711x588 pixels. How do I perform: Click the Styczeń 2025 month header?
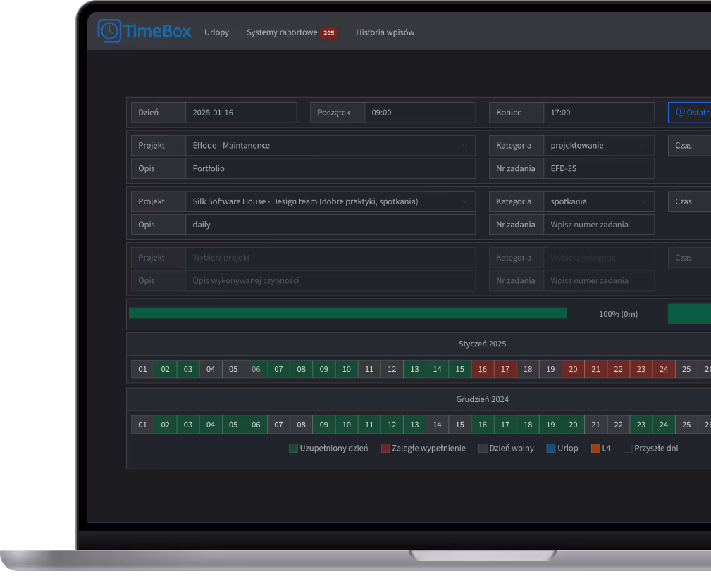(x=482, y=344)
